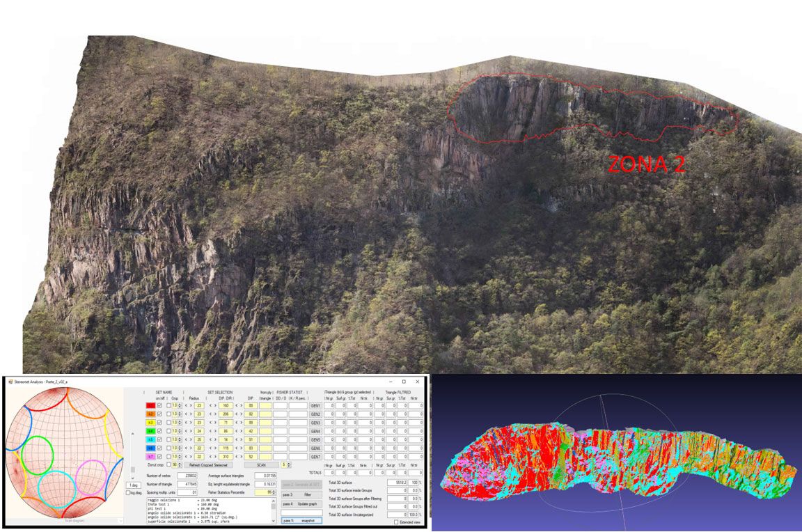Click the SCAN button

261,464
